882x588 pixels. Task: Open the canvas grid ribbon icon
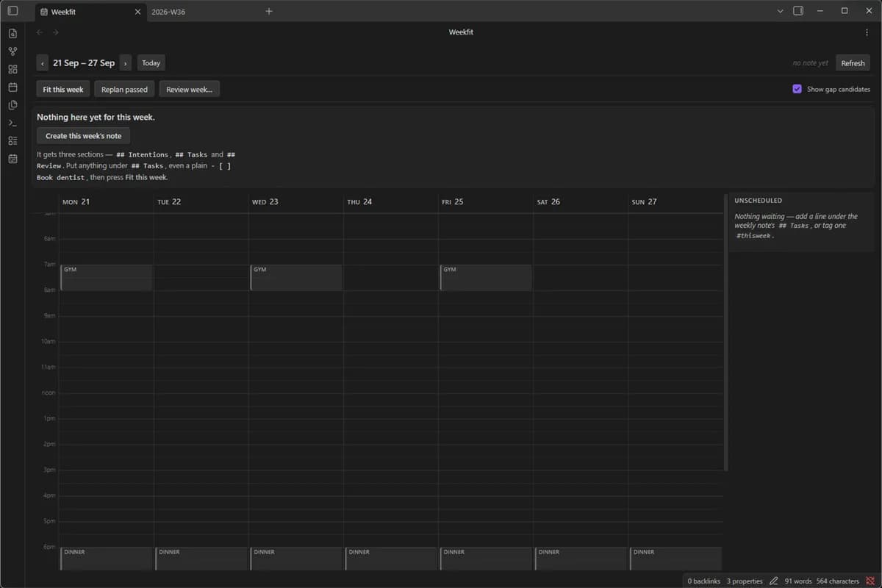tap(12, 69)
